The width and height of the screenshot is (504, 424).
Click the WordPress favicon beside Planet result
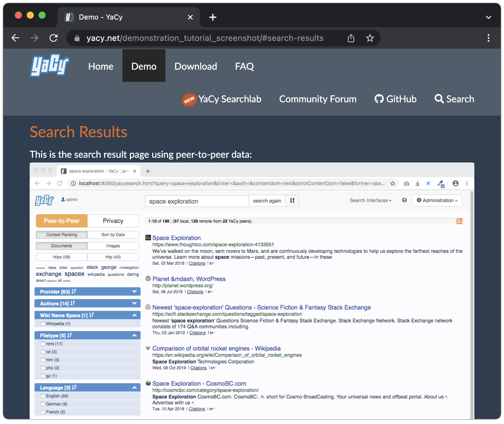click(x=148, y=279)
